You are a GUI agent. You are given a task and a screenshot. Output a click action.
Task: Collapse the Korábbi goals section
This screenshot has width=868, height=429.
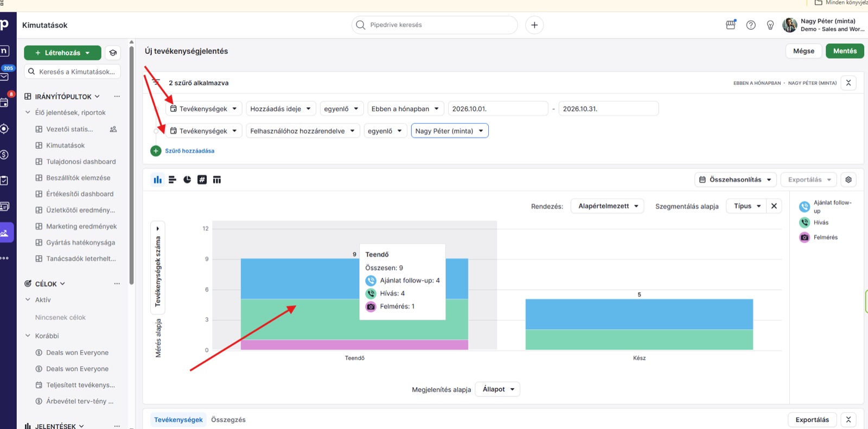(x=28, y=336)
